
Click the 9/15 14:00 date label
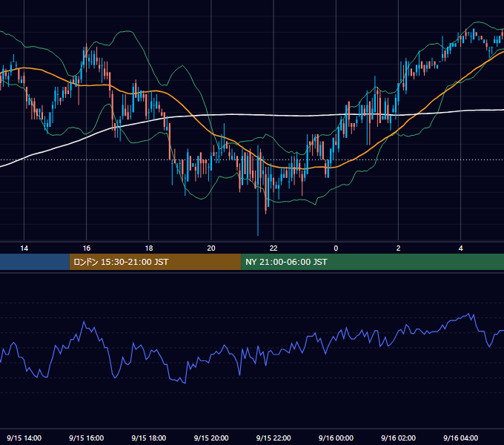(24, 438)
